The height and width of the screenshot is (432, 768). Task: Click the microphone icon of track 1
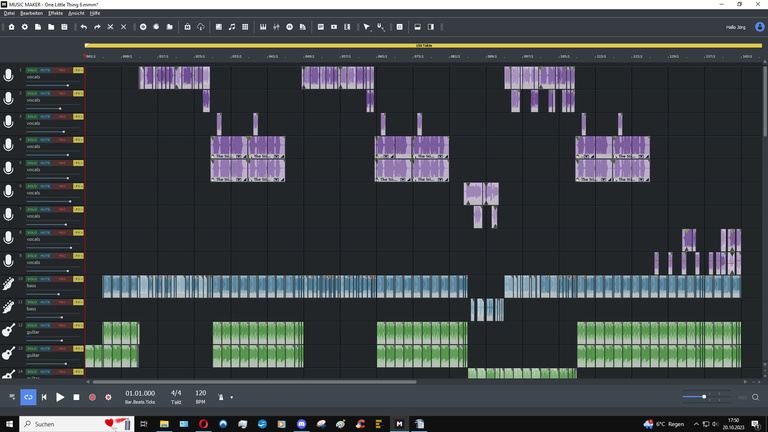coord(9,76)
